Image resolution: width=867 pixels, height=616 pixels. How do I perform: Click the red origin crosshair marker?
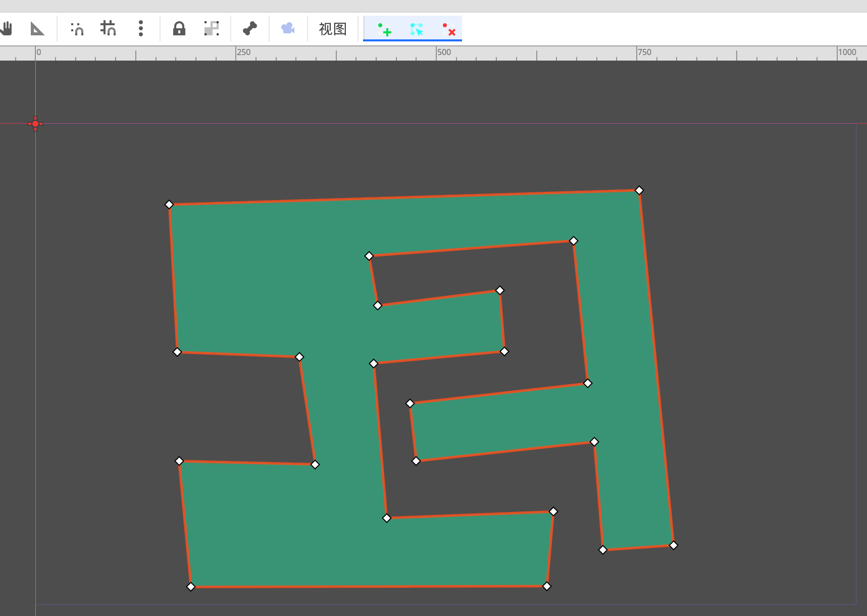pos(35,124)
